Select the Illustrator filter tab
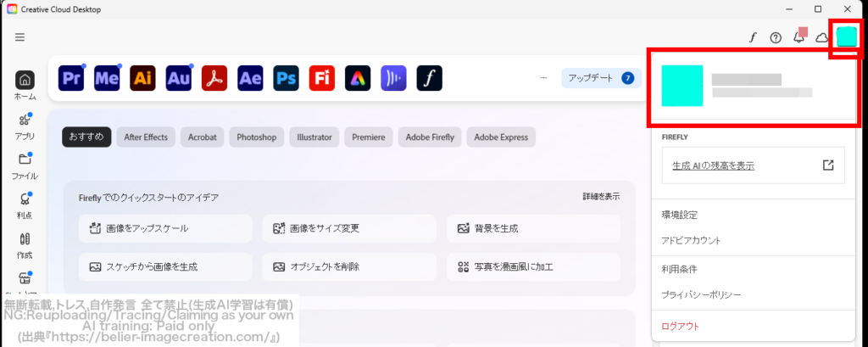This screenshot has width=868, height=347. point(314,137)
